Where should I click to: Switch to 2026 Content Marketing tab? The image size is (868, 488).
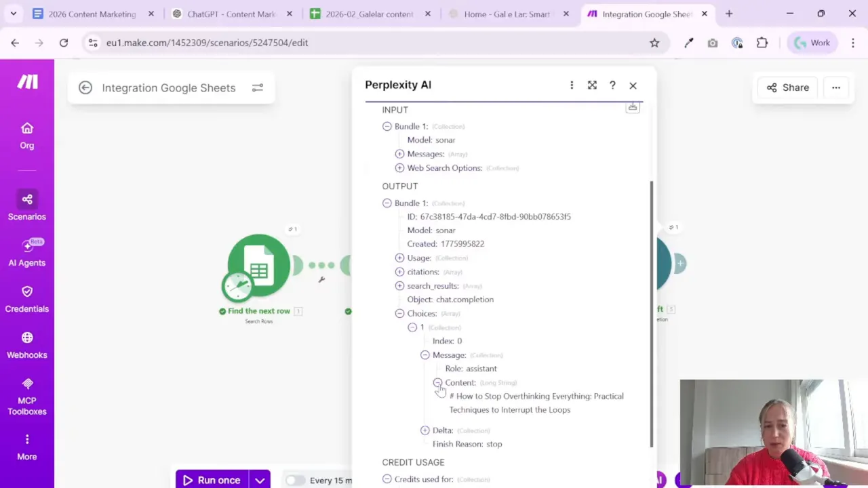point(92,14)
